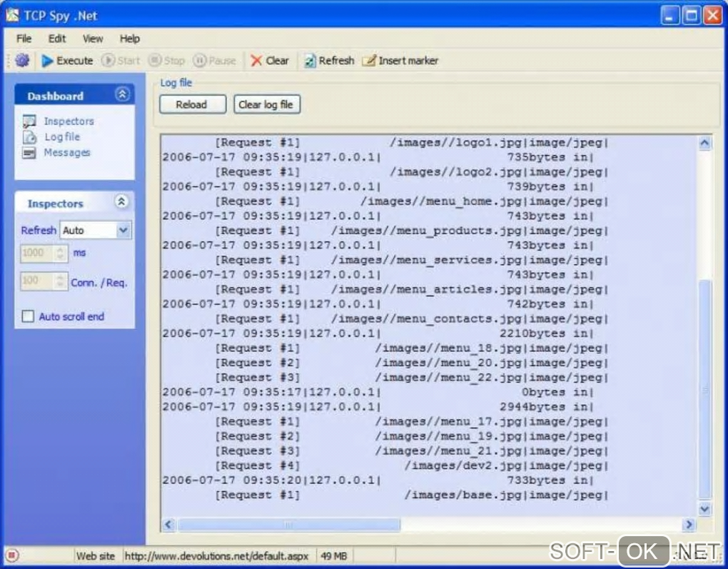Viewport: 728px width, 569px height.
Task: Click the red status icon in status bar
Action: pyautogui.click(x=12, y=555)
